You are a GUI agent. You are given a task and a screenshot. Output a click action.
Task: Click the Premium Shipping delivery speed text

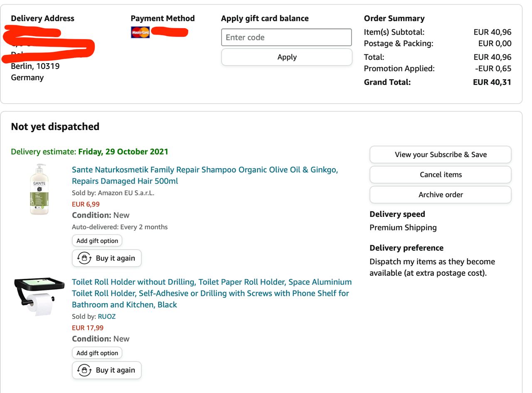pos(403,227)
